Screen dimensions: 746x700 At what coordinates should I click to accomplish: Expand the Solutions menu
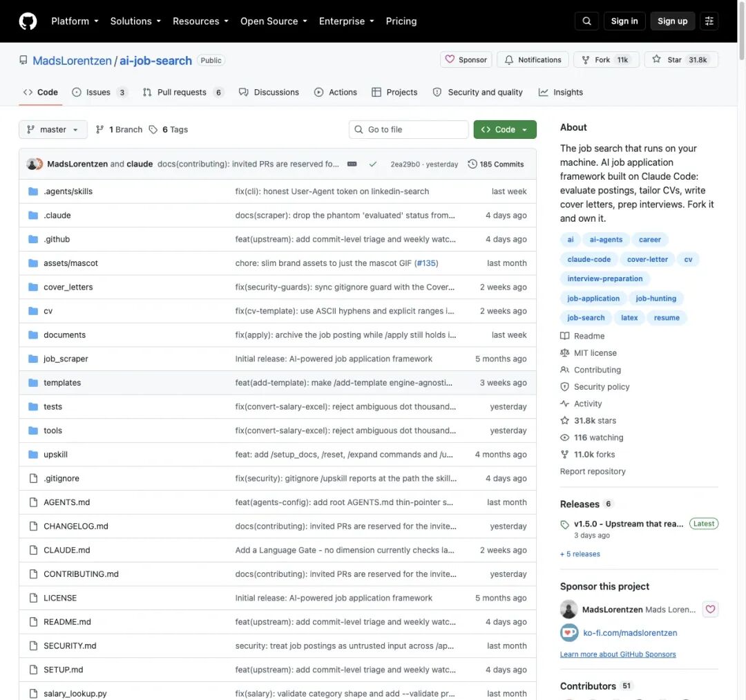pyautogui.click(x=135, y=21)
